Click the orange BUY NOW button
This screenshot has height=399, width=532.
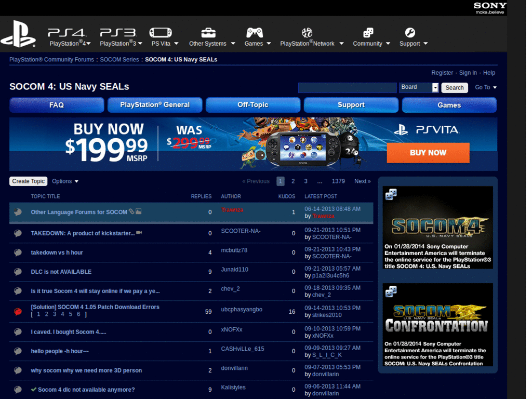(x=428, y=153)
